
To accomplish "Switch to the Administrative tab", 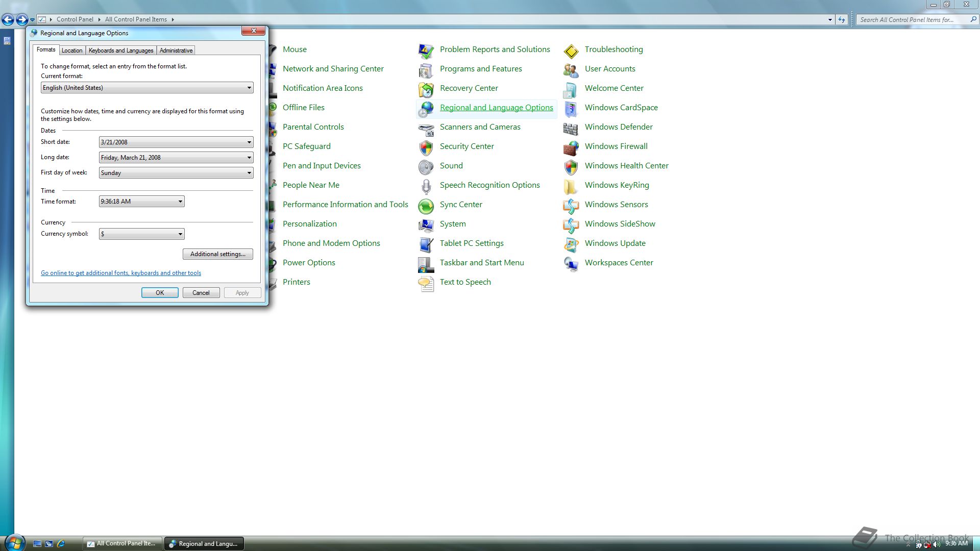I will tap(176, 51).
